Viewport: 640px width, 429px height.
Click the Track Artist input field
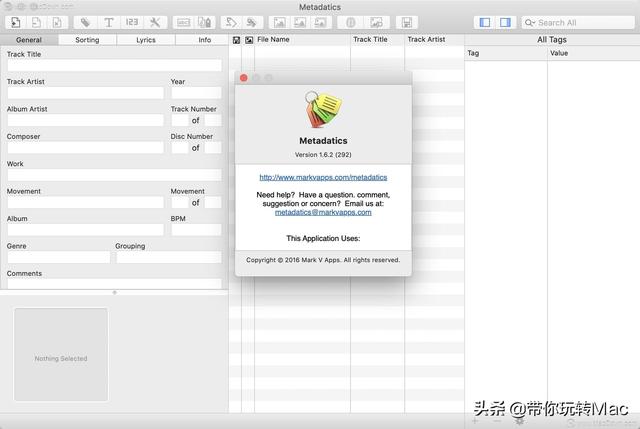click(x=85, y=93)
